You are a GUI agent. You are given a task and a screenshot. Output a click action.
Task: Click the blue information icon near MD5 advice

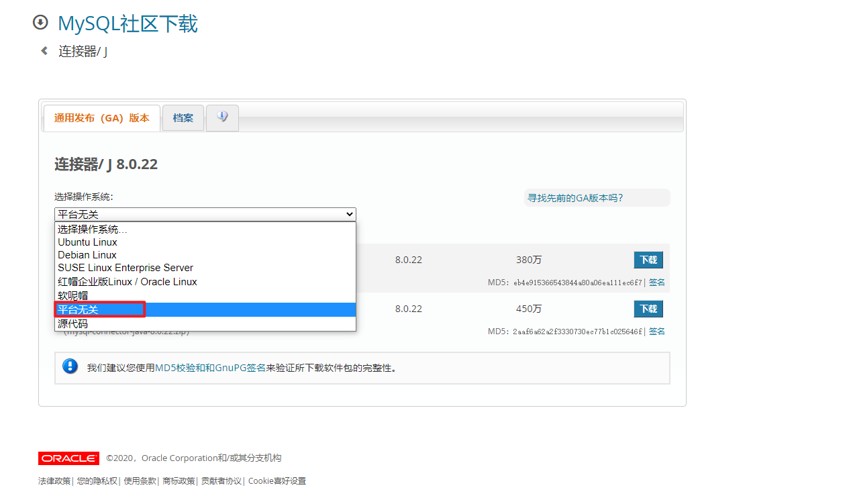click(x=70, y=366)
